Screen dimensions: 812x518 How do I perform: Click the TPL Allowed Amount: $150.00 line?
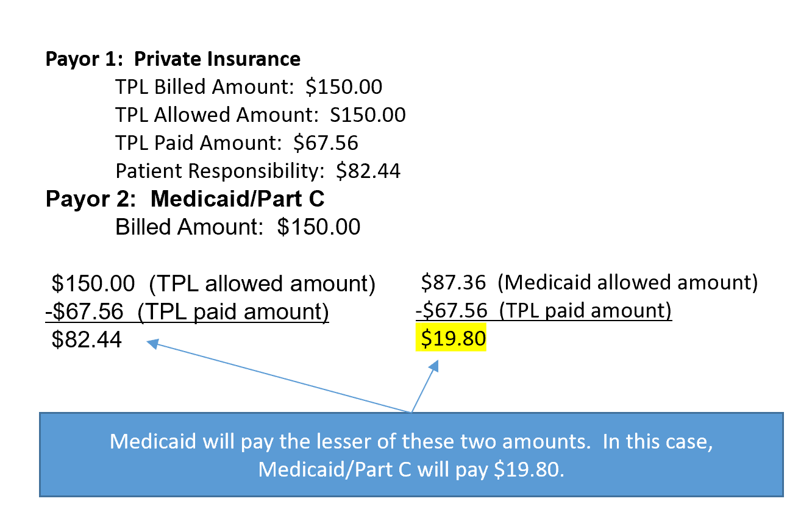click(x=260, y=115)
